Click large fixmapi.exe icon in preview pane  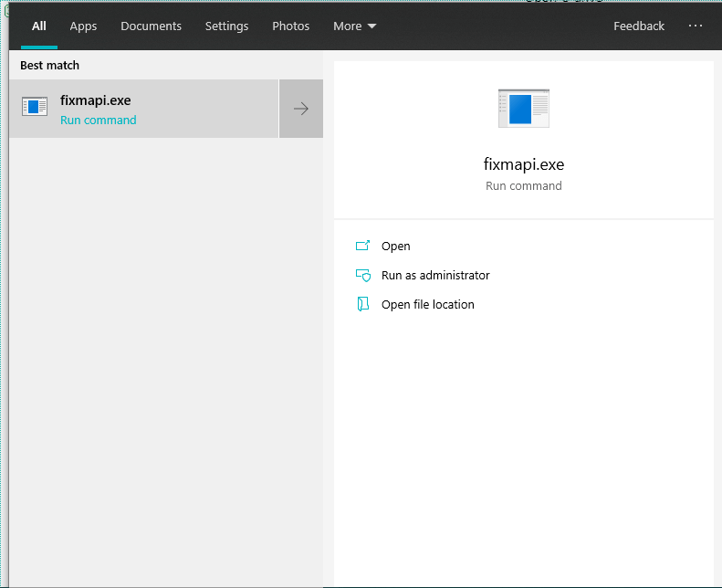pos(524,109)
